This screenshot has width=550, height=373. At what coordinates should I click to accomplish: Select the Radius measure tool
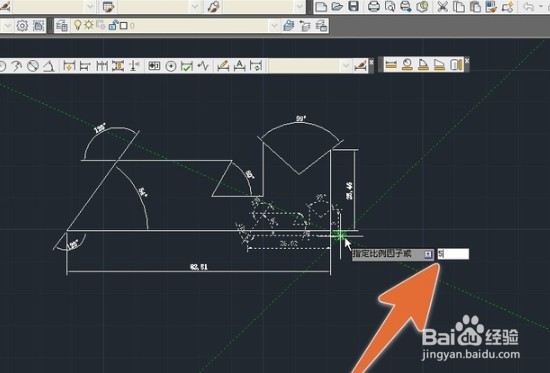(x=407, y=65)
